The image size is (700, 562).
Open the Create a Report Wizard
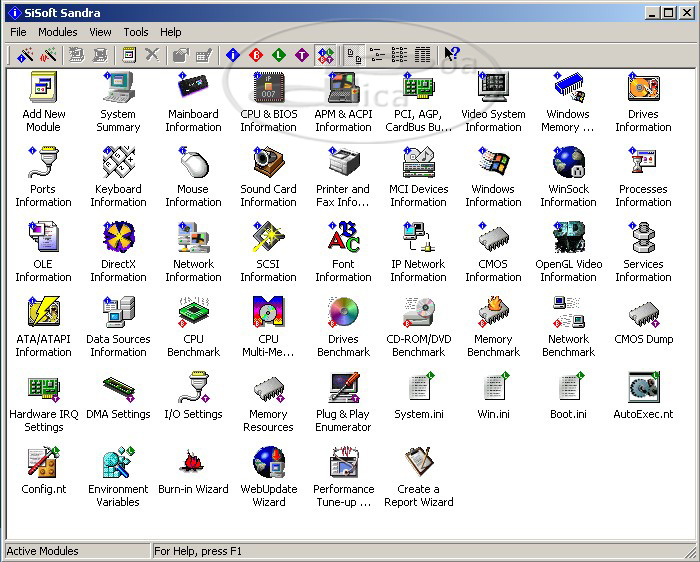pos(418,464)
